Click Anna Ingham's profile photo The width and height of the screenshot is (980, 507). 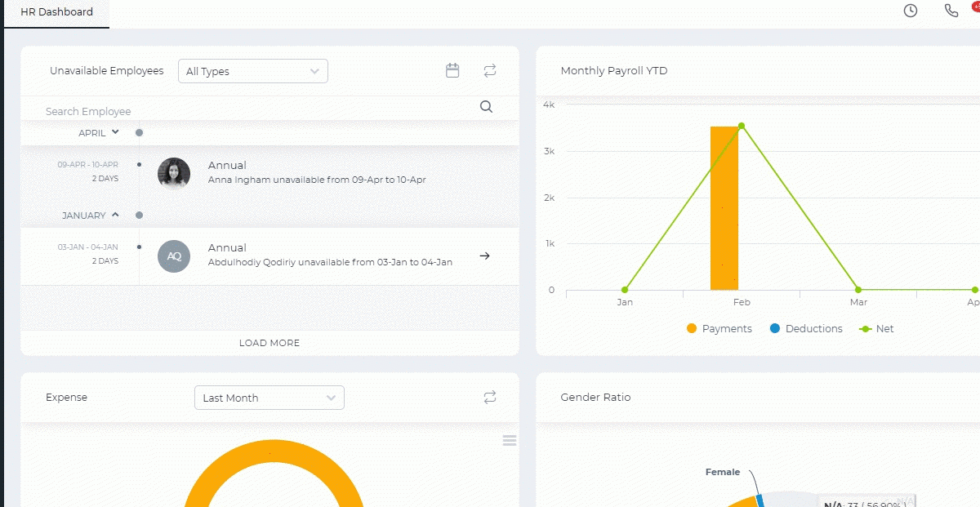174,173
